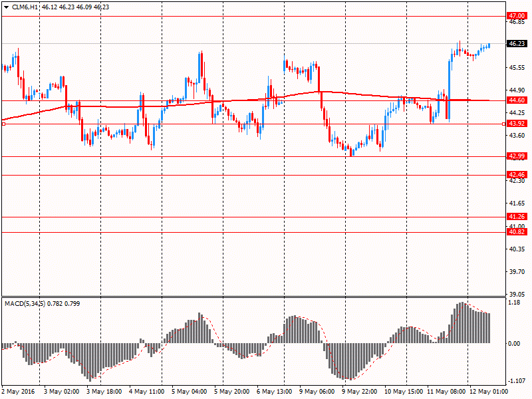Image resolution: width=532 pixels, height=399 pixels.
Task: Click the 39.70 price scale value
Action: point(517,272)
